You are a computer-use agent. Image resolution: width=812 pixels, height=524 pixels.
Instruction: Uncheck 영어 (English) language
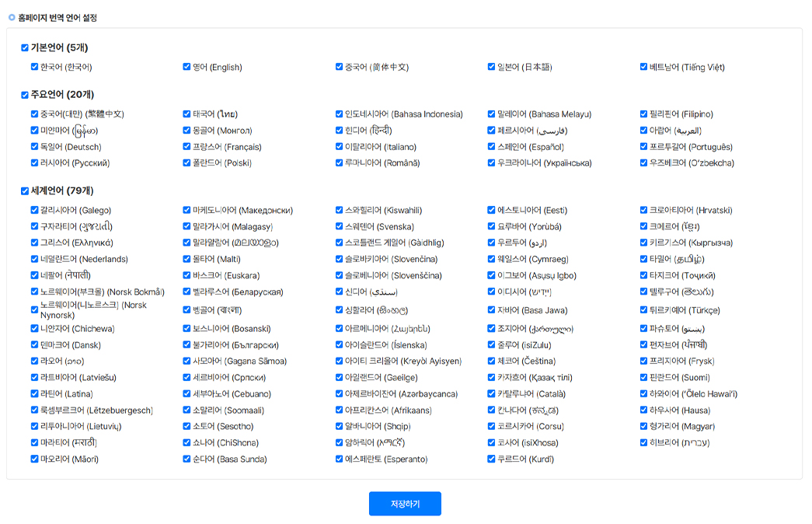[x=187, y=67]
